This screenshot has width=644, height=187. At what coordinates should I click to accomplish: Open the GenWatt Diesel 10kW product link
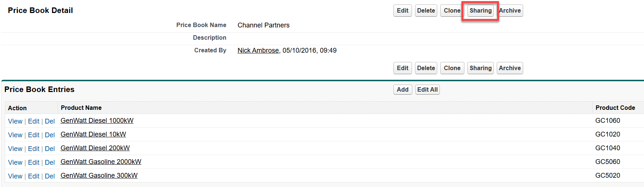(x=93, y=134)
